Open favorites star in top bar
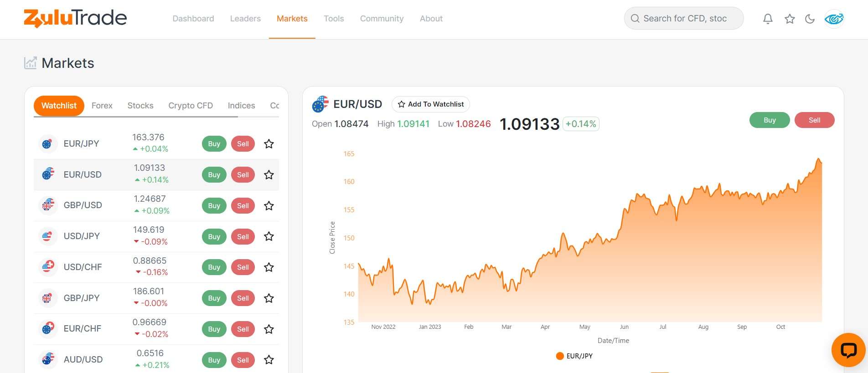 (790, 19)
